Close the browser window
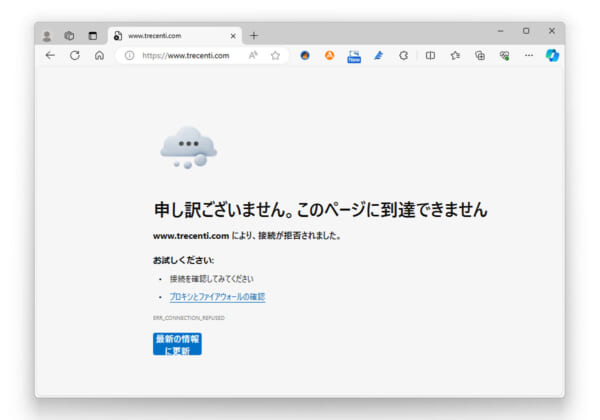The height and width of the screenshot is (420, 600). pos(552,31)
